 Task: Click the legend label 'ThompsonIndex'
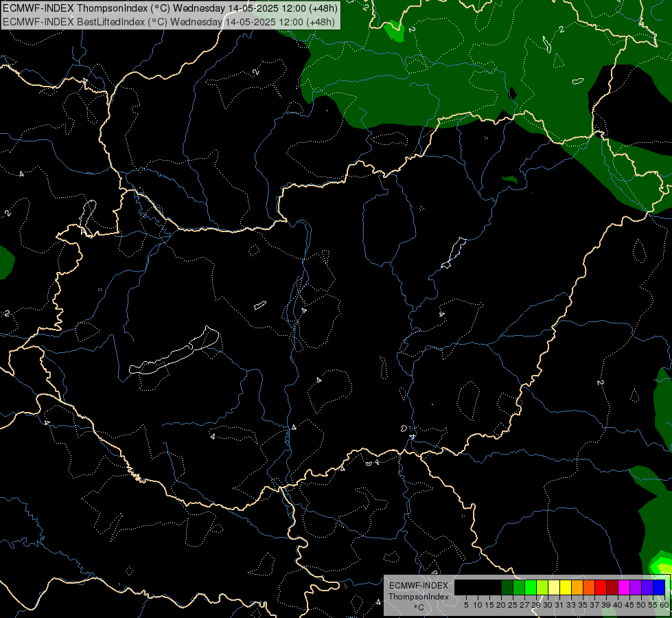pos(418,597)
